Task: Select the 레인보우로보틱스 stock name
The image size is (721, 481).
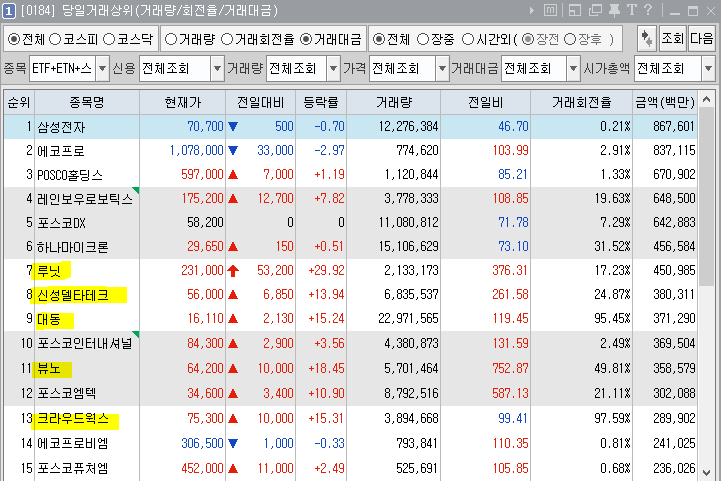Action: [x=85, y=199]
